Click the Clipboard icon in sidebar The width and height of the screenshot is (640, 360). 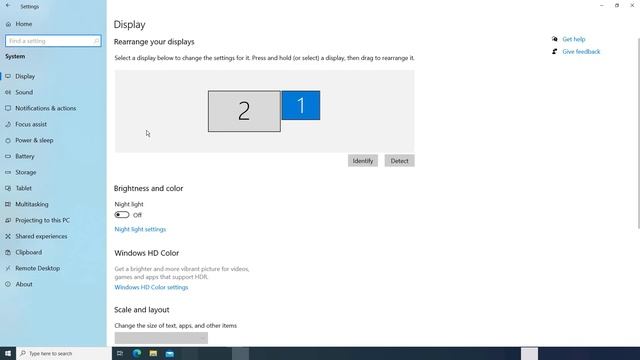tap(8, 252)
